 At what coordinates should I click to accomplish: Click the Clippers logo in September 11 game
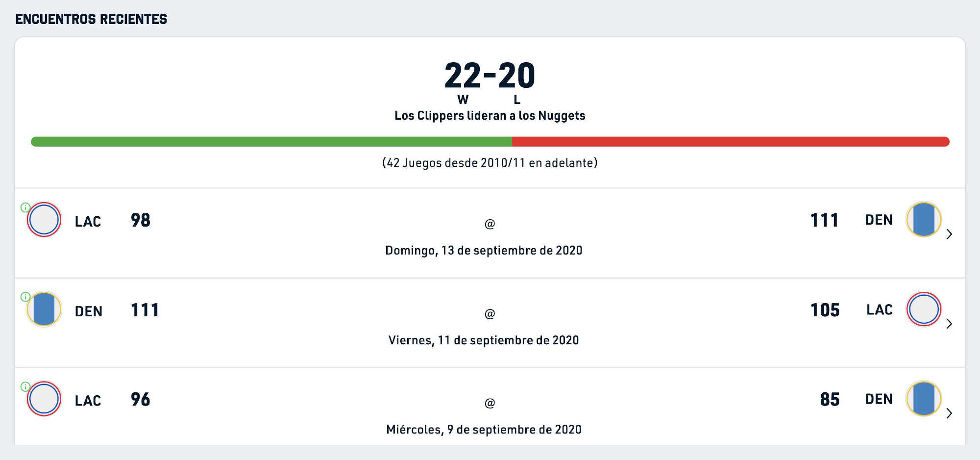tap(924, 309)
